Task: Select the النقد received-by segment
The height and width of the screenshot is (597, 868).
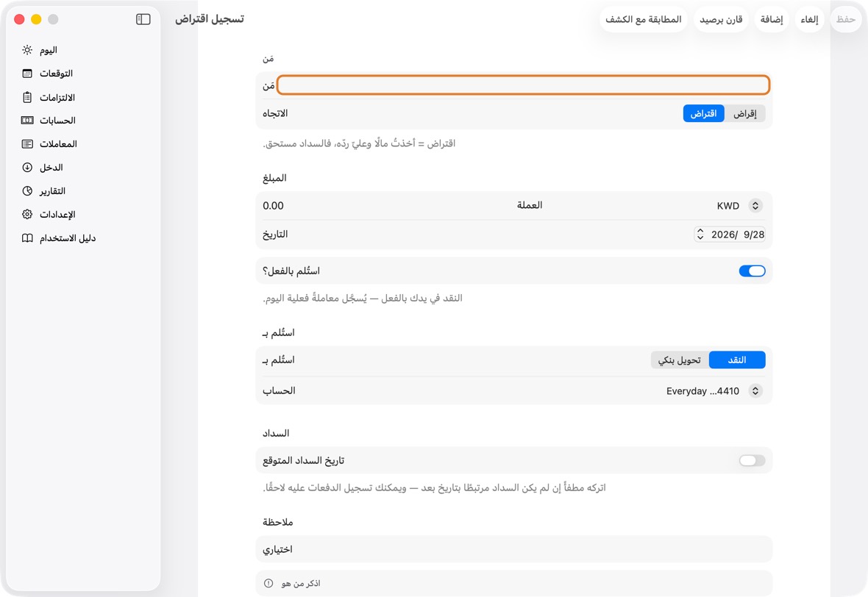Action: pyautogui.click(x=737, y=360)
